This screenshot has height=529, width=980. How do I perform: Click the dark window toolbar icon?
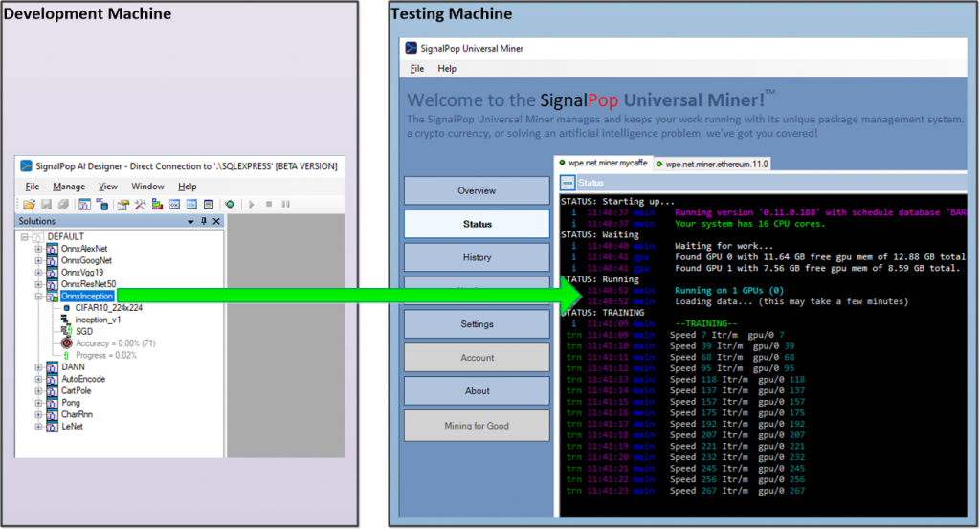[209, 204]
